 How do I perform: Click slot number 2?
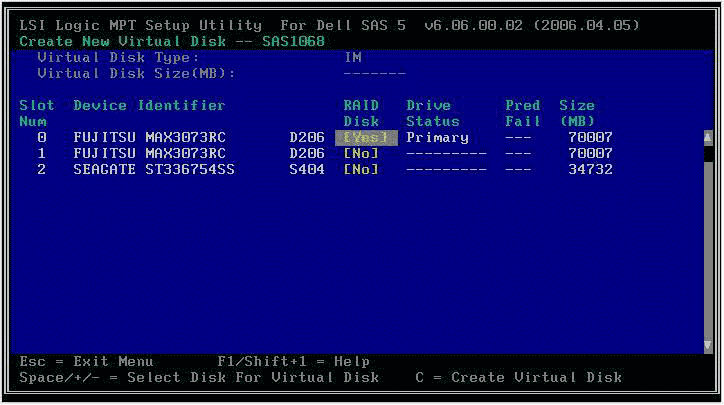tap(42, 169)
